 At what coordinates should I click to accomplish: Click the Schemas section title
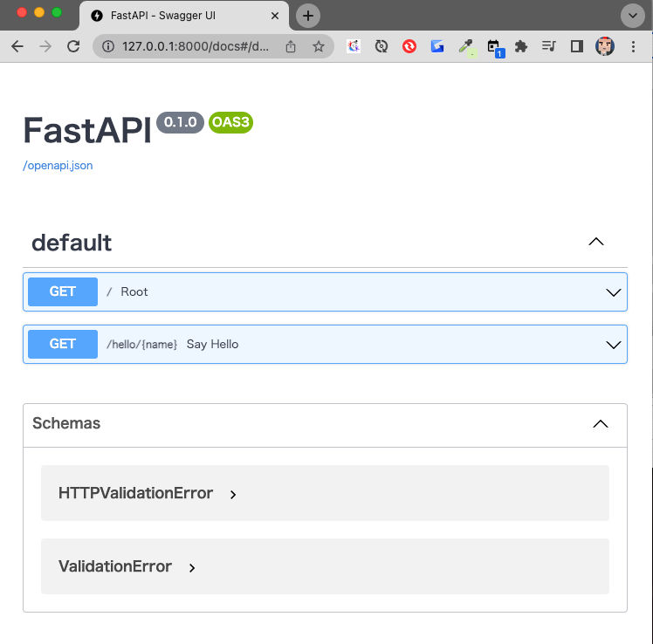pos(66,423)
